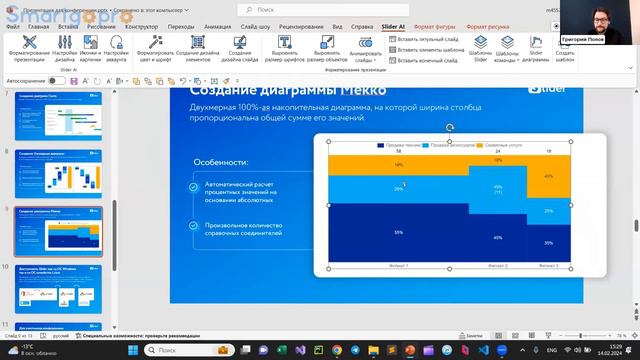Open Telegram from the taskbar
Viewport: 640px width, 360px height.
point(355,350)
